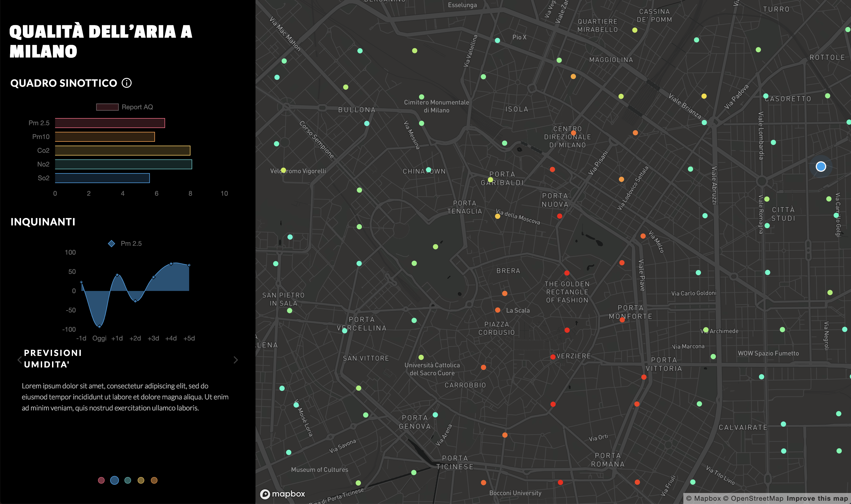The height and width of the screenshot is (504, 851).
Task: Click the green marker at Cimitero Monumentale
Action: coord(422,97)
